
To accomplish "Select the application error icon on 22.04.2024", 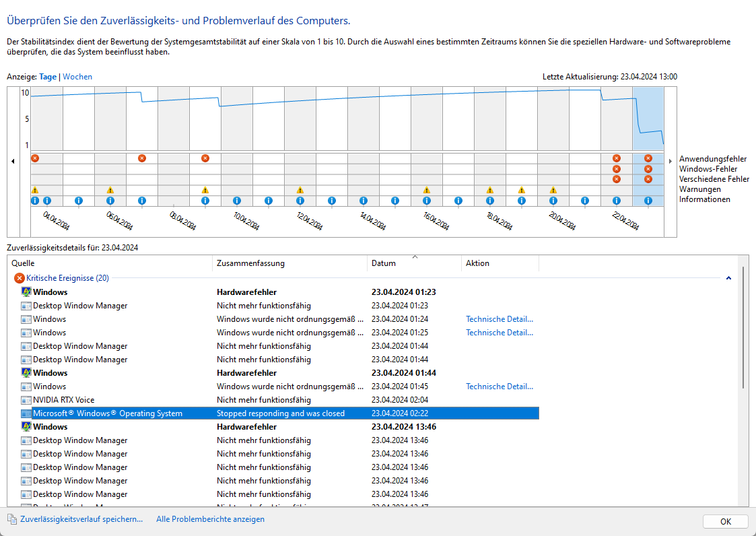I will (x=616, y=158).
